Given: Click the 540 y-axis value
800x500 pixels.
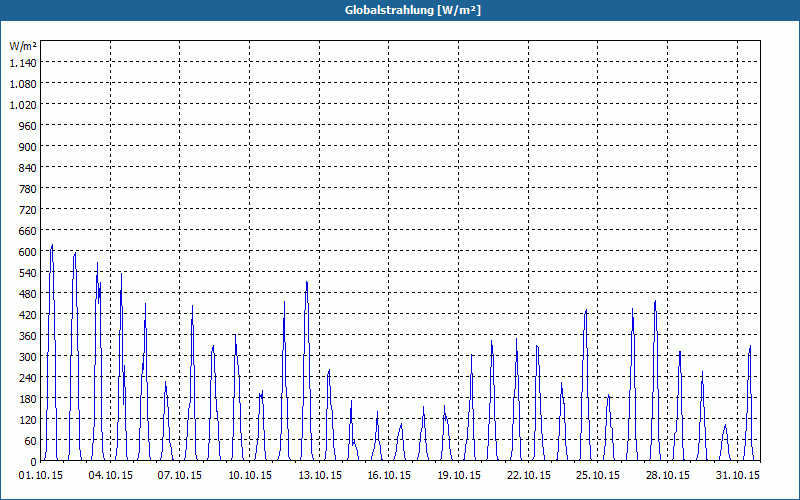Looking at the screenshot, I should coord(28,273).
